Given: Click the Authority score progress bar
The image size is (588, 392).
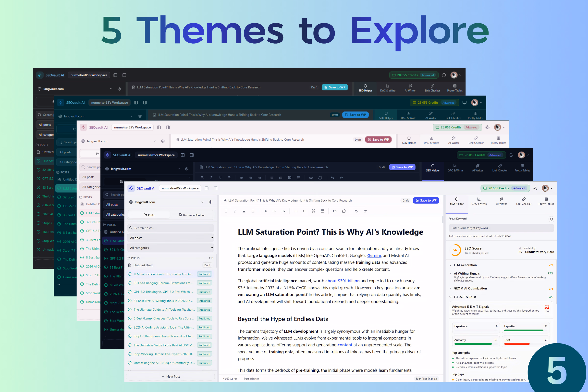Looking at the screenshot, I should tap(476, 344).
